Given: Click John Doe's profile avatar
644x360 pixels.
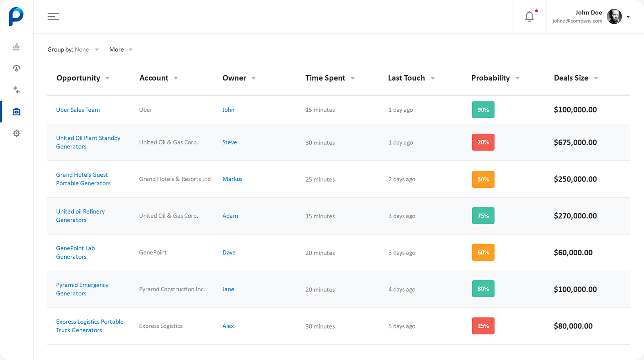Looking at the screenshot, I should point(614,16).
